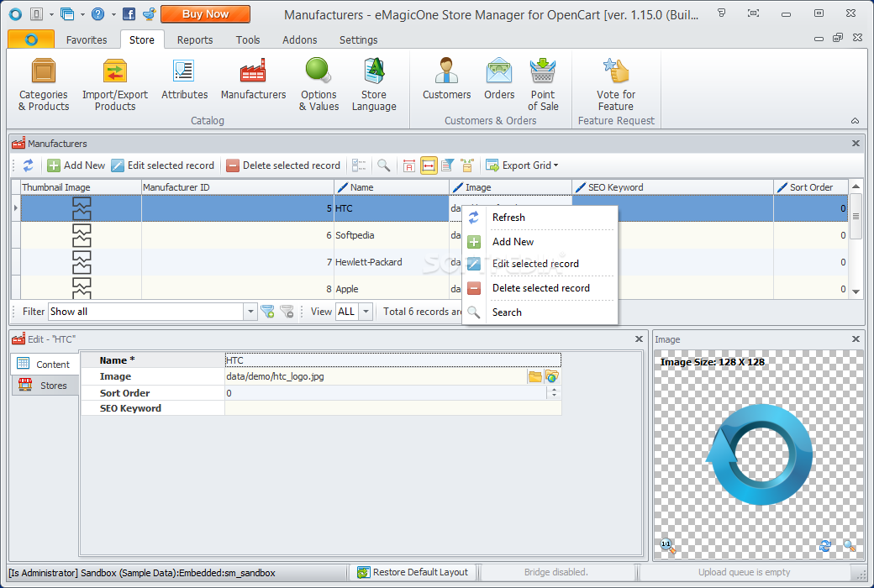
Task: Click Add New in the toolbar
Action: point(76,165)
